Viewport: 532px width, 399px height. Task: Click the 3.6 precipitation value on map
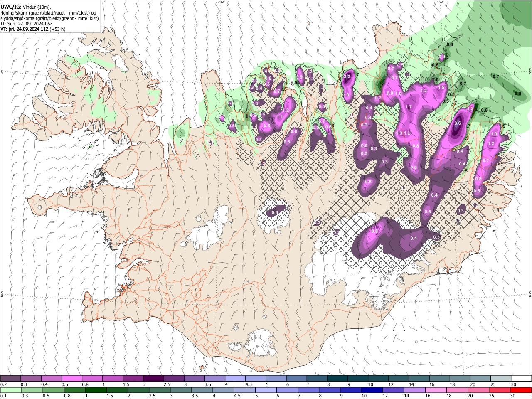coord(458,123)
